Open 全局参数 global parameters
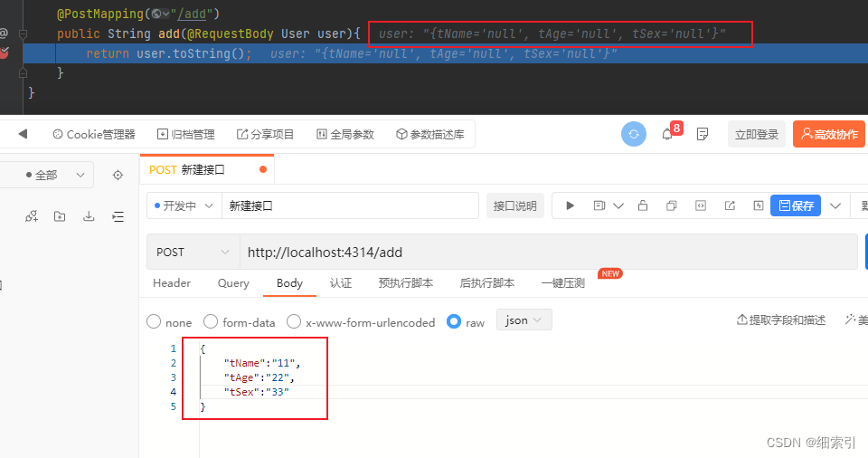This screenshot has width=868, height=458. [x=345, y=134]
